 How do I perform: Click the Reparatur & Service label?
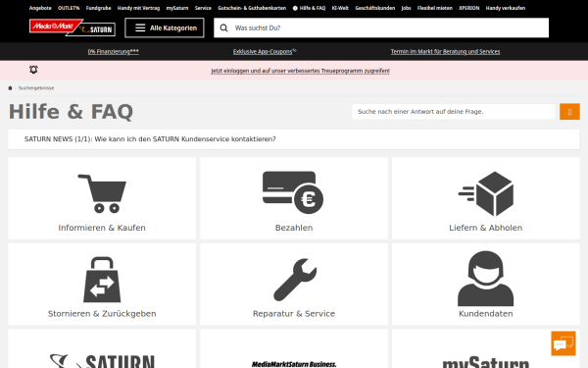click(294, 314)
